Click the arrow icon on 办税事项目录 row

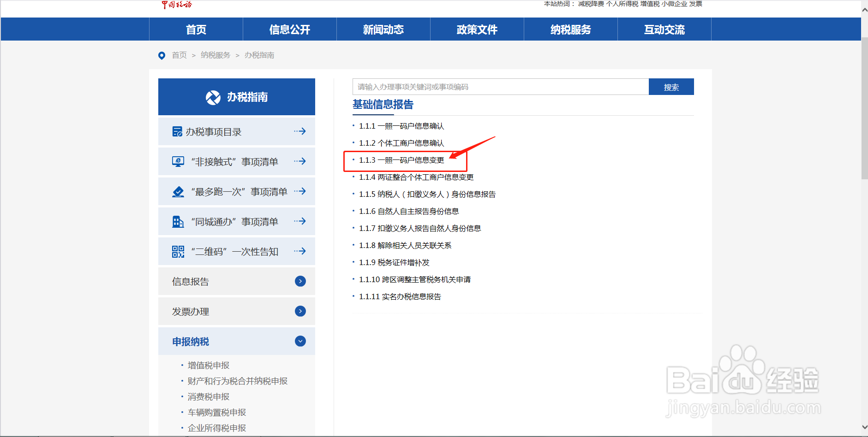pyautogui.click(x=300, y=131)
